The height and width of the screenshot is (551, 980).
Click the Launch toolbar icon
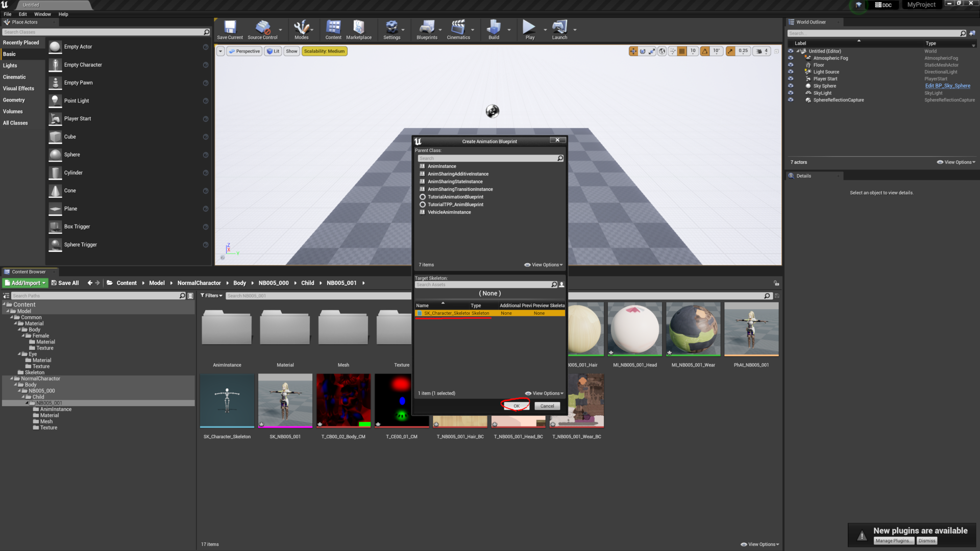(x=559, y=30)
